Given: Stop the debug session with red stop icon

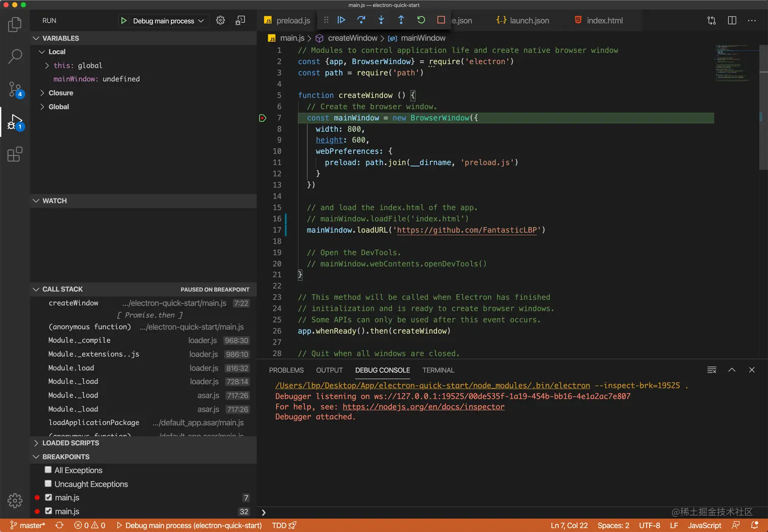Looking at the screenshot, I should coord(440,20).
